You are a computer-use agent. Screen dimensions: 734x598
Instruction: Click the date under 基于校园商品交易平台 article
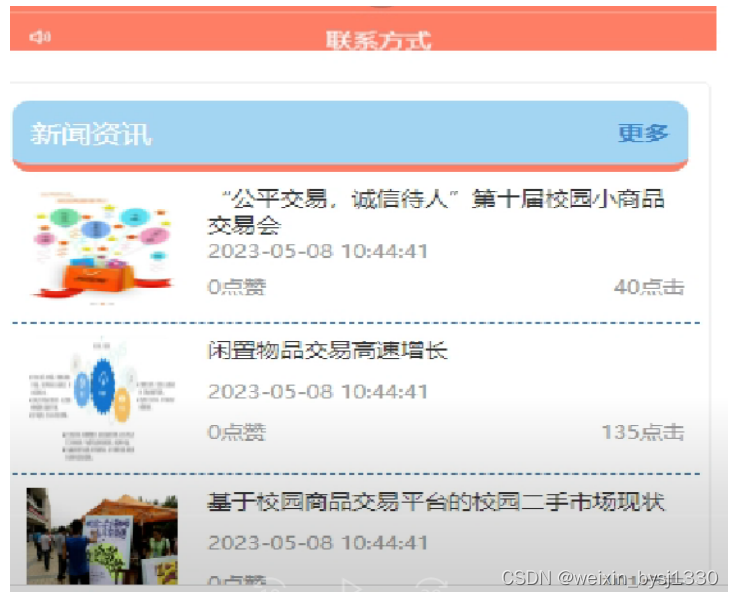pyautogui.click(x=318, y=543)
